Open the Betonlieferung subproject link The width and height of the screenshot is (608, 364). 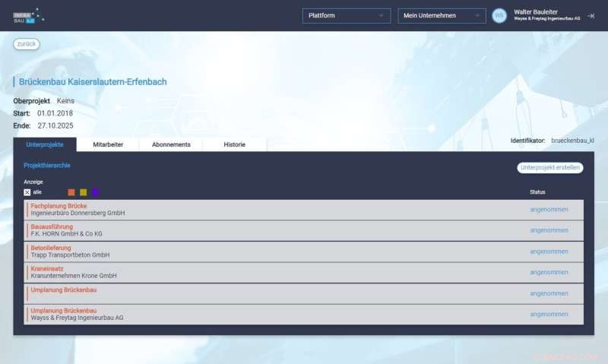(51, 248)
